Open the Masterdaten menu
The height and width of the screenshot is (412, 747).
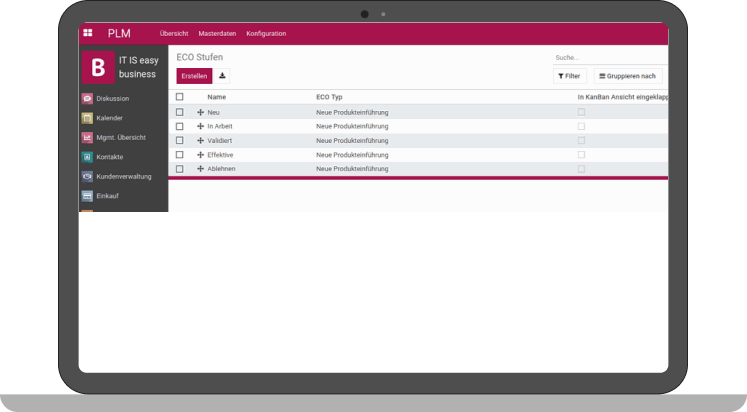217,33
